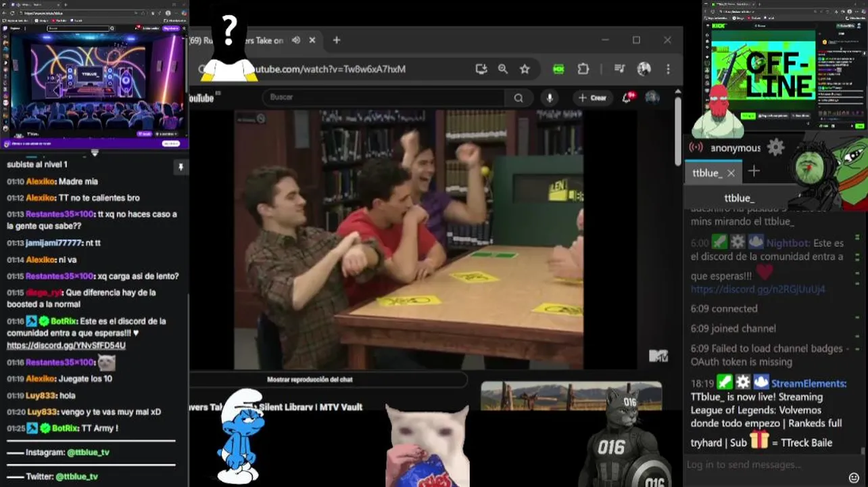Open Chatterino settings gear
This screenshot has width=868, height=487.
point(775,147)
